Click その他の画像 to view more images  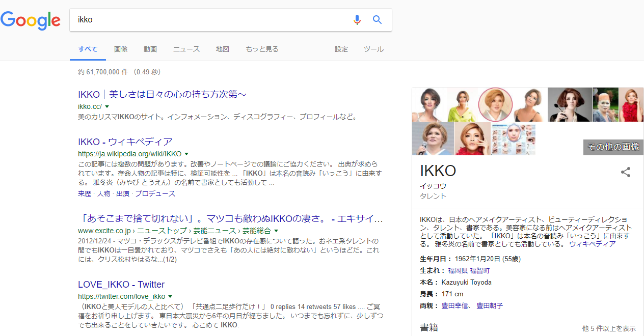613,147
